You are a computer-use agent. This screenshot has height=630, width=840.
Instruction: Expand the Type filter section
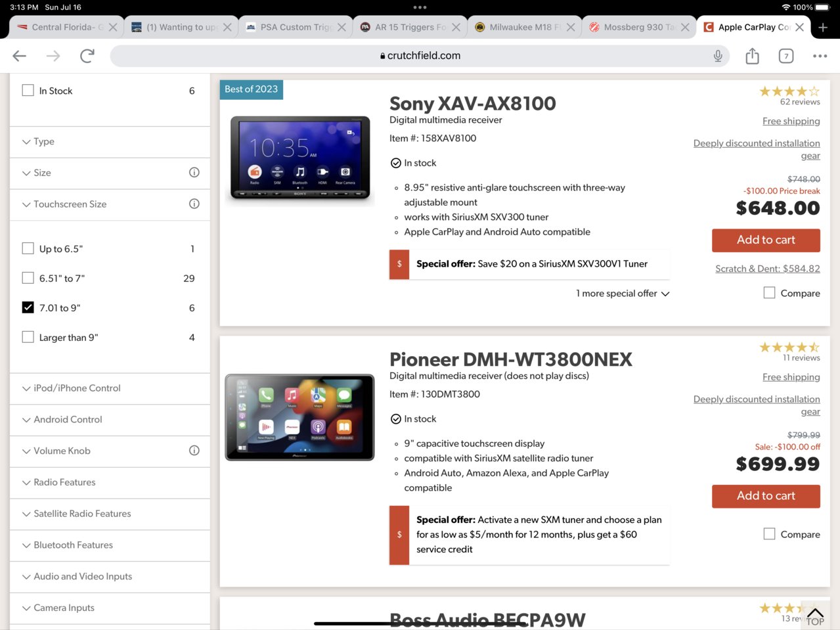(x=110, y=142)
